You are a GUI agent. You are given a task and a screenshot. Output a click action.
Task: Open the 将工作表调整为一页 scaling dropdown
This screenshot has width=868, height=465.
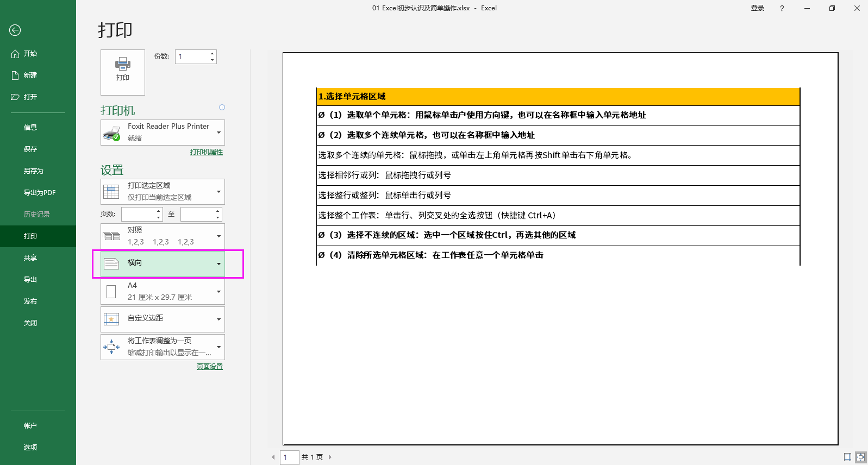coord(163,347)
